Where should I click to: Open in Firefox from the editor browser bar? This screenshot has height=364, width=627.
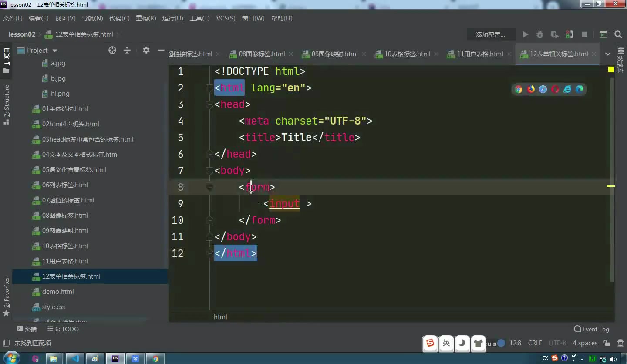pos(531,89)
